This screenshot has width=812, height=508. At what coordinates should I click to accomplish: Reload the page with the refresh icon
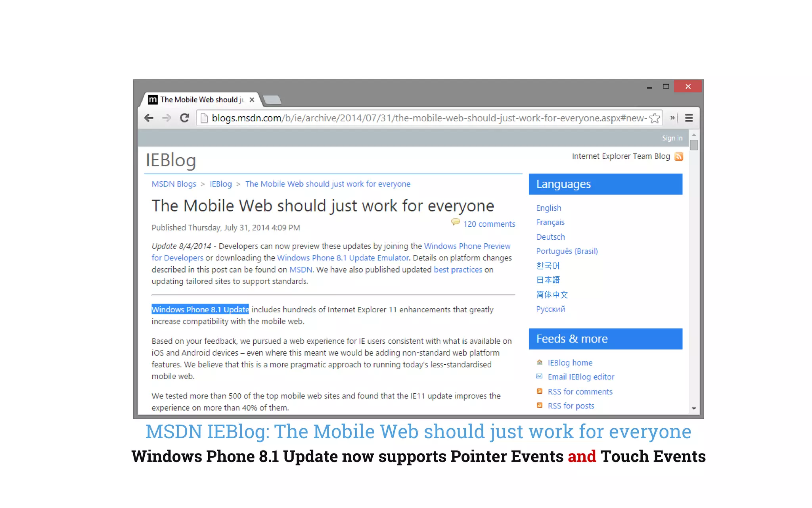coord(184,118)
